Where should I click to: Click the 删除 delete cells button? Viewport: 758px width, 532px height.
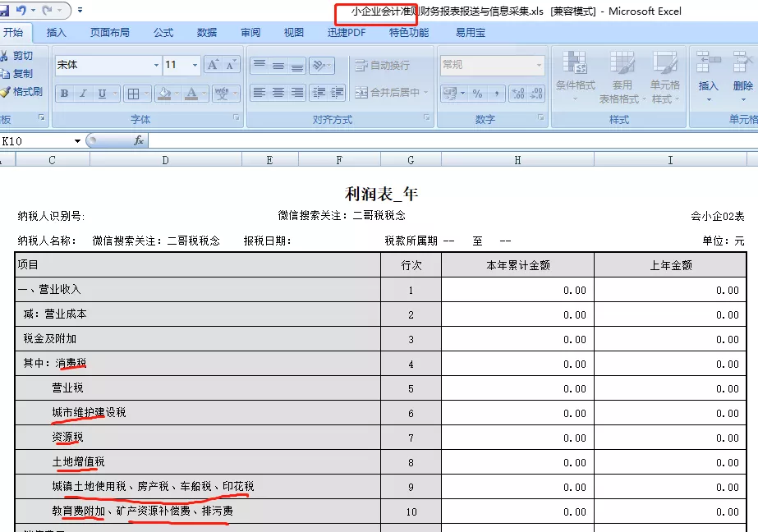coord(743,76)
